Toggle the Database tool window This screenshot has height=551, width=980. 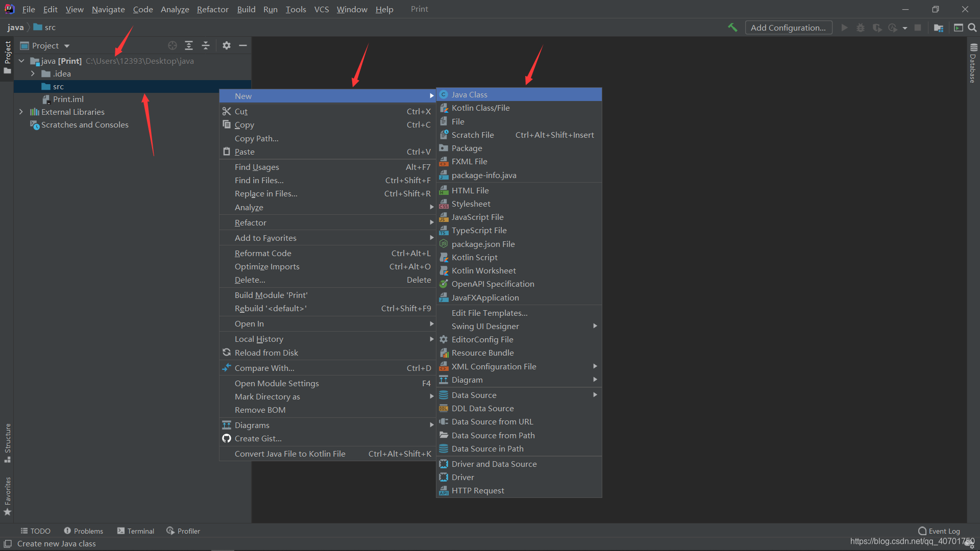click(973, 63)
